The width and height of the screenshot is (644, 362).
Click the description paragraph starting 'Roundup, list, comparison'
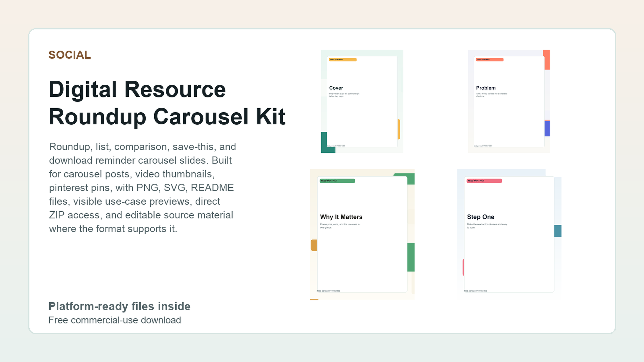pos(142,188)
